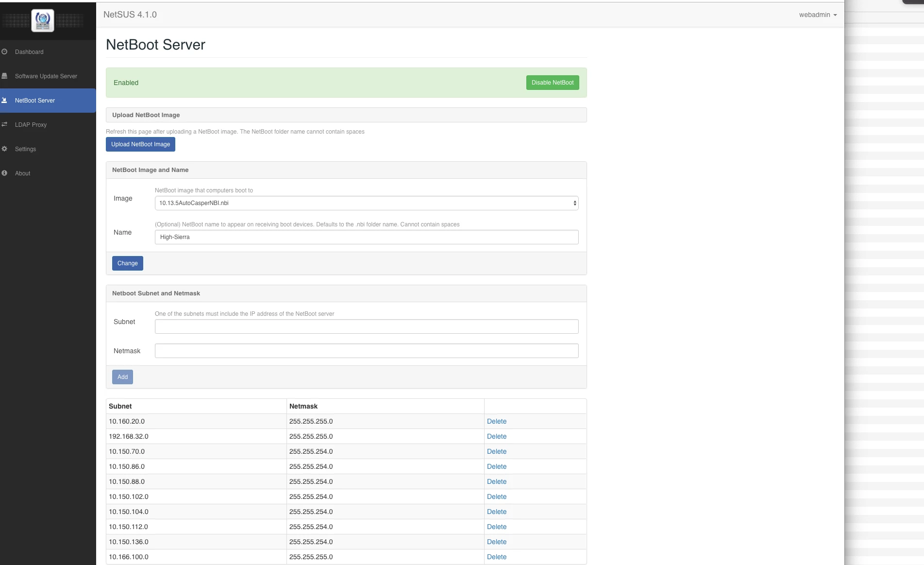Expand the webadmin user dropdown
The image size is (924, 565).
[818, 15]
